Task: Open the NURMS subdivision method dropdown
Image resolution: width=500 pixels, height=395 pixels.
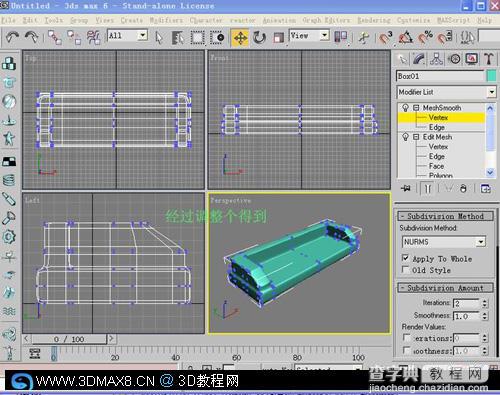Action: pos(480,242)
